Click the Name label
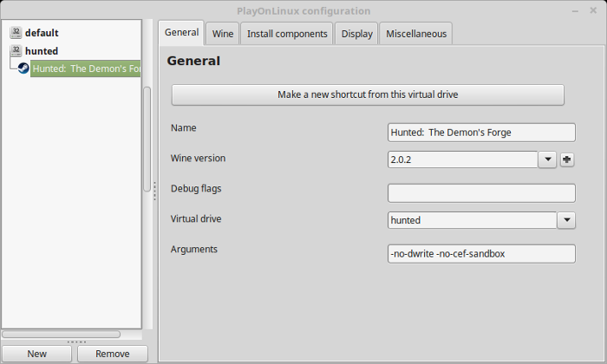 coord(184,128)
